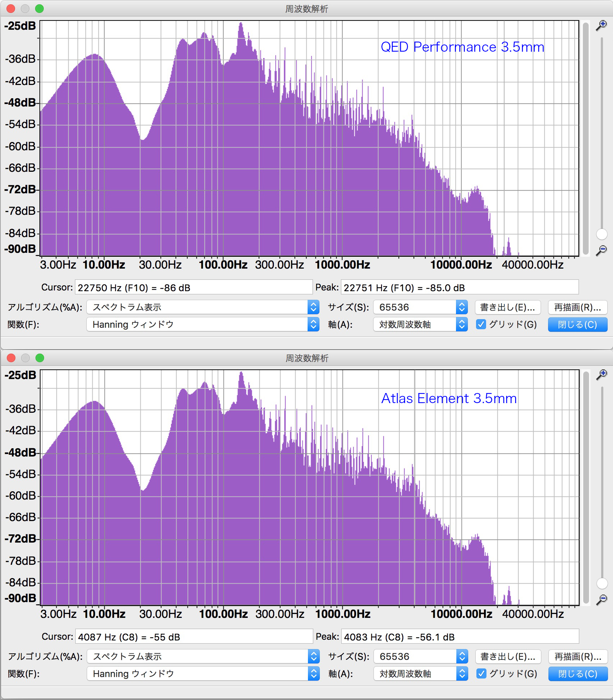Click Cursor field showing 22750 Hz (F10)
Image resolution: width=613 pixels, height=700 pixels.
pos(194,288)
